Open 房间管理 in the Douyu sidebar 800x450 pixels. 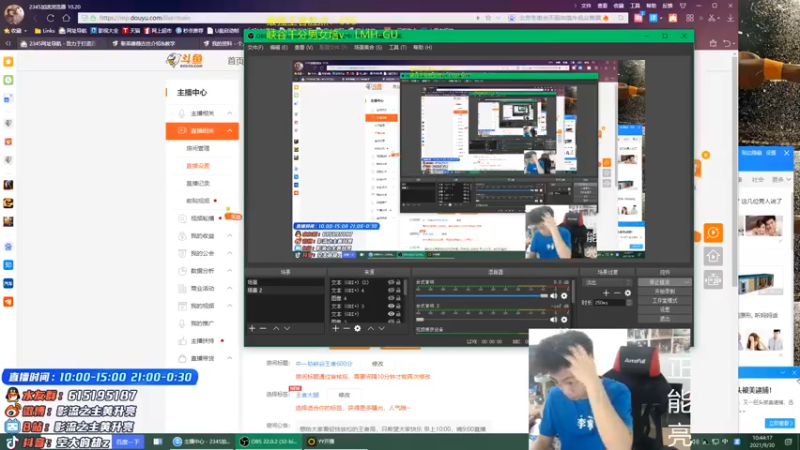tap(198, 148)
